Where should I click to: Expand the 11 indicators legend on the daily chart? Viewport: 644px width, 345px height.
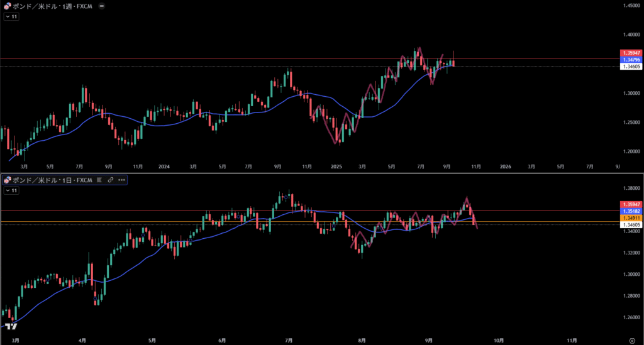[x=11, y=190]
